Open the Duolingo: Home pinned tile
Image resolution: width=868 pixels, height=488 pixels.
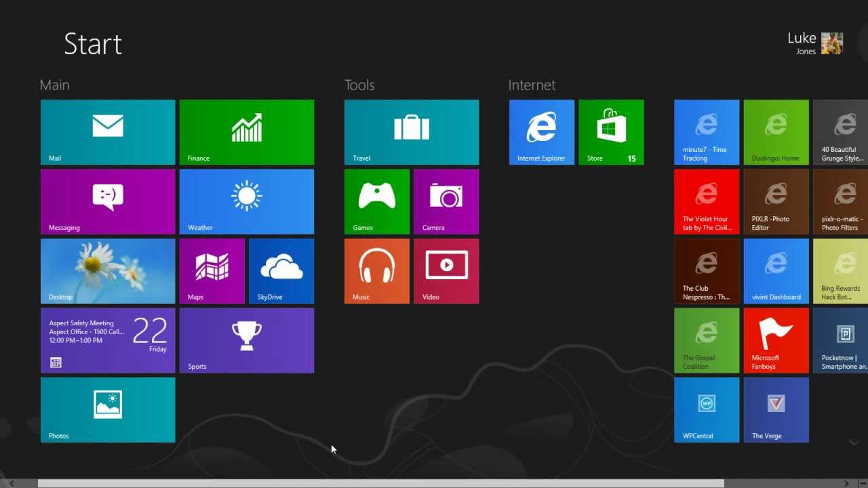pos(776,132)
